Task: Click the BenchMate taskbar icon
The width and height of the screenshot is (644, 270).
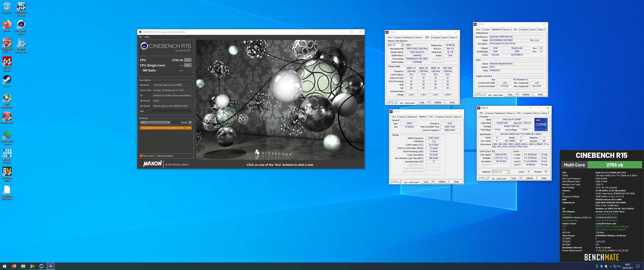Action: coord(32,266)
